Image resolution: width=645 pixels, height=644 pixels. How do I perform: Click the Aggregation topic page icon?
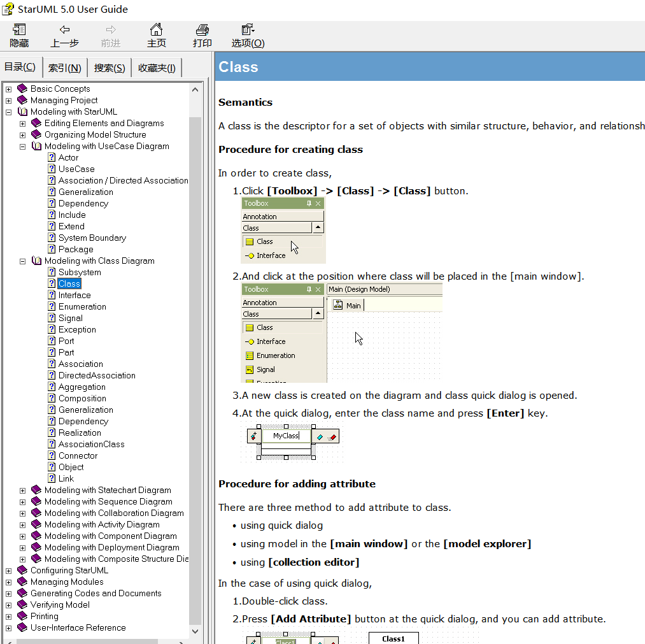52,387
